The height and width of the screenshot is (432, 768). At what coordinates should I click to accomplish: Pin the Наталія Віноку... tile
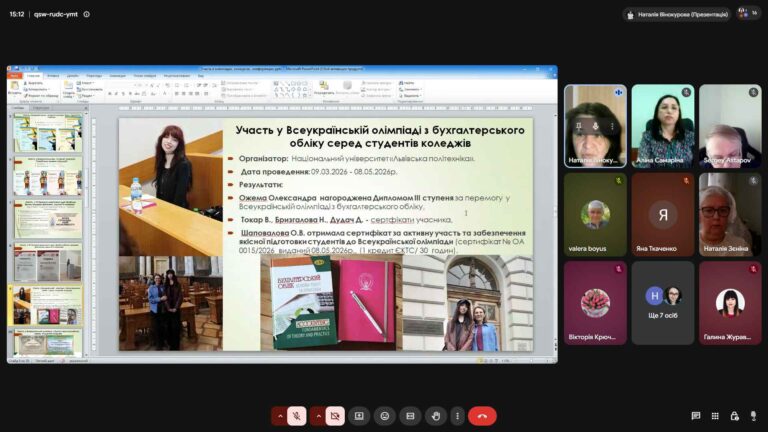pos(579,126)
